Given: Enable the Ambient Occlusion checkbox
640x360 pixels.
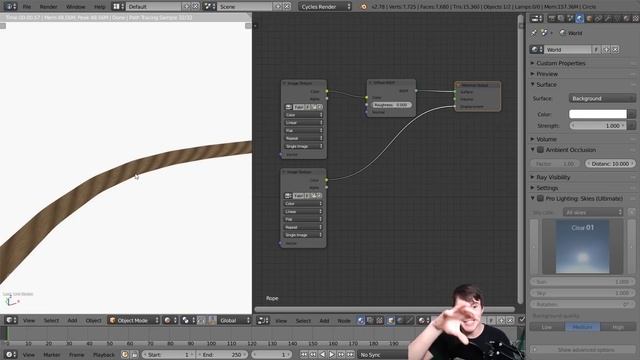Looking at the screenshot, I should click(540, 150).
